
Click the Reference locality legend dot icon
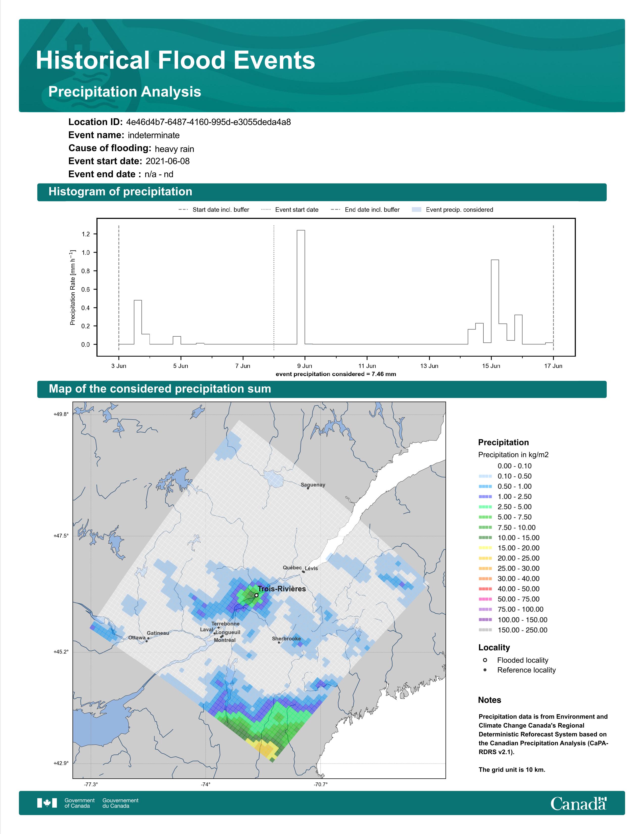point(485,670)
